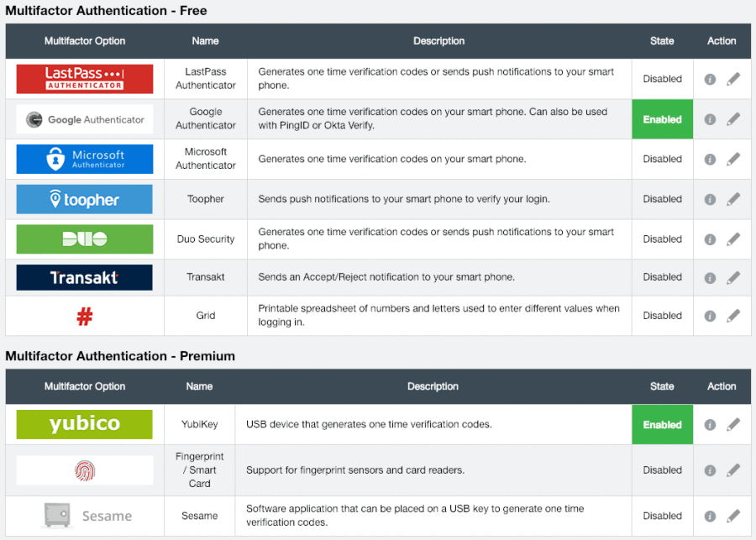Viewport: 756px width, 540px height.
Task: Click the Toopher logo
Action: (84, 199)
